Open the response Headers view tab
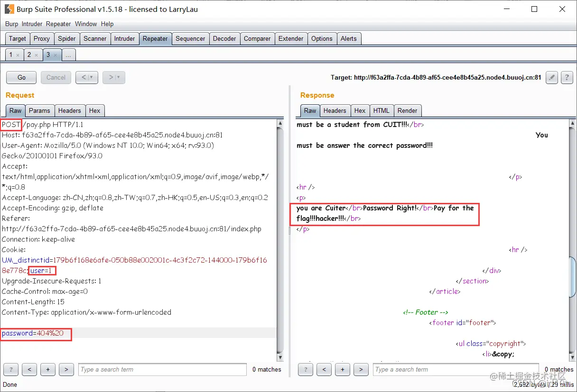Image resolution: width=577 pixels, height=392 pixels. click(335, 110)
